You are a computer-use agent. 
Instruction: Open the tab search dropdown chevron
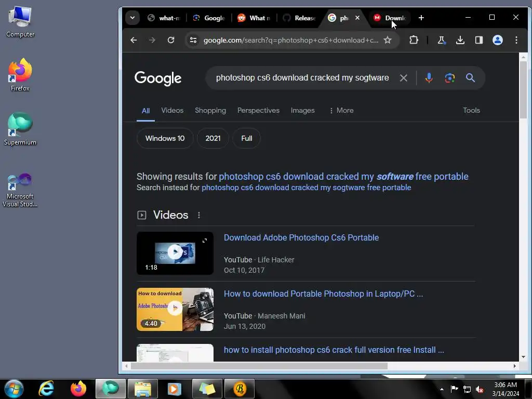click(x=132, y=18)
